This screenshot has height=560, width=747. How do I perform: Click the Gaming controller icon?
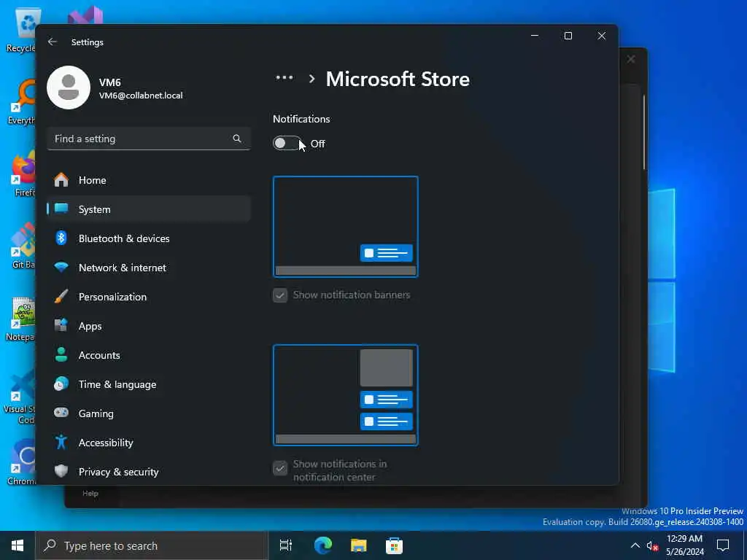point(61,413)
